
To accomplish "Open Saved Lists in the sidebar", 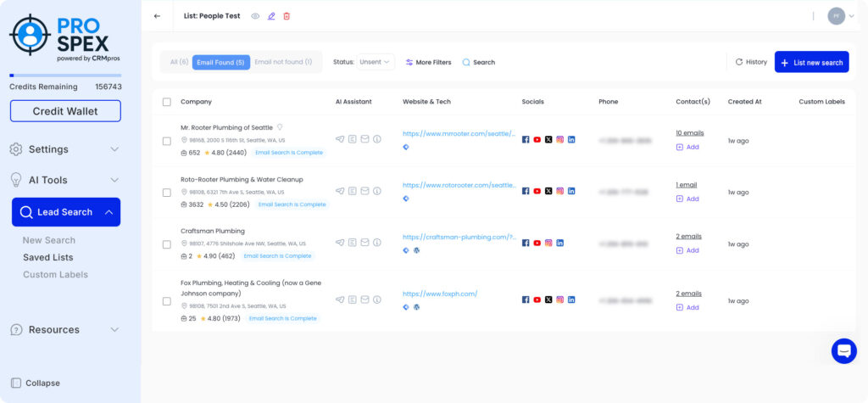I will click(x=47, y=257).
